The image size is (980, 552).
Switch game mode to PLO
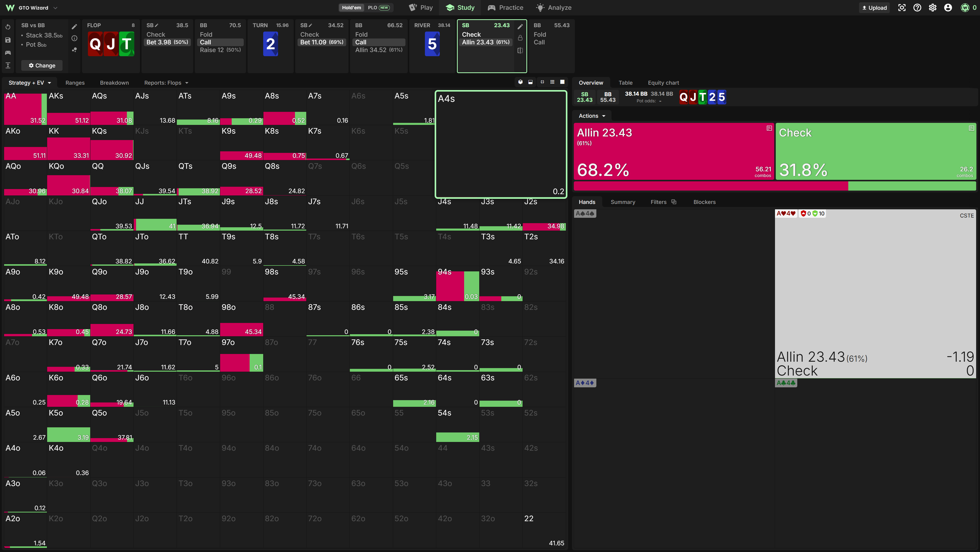[x=379, y=8]
